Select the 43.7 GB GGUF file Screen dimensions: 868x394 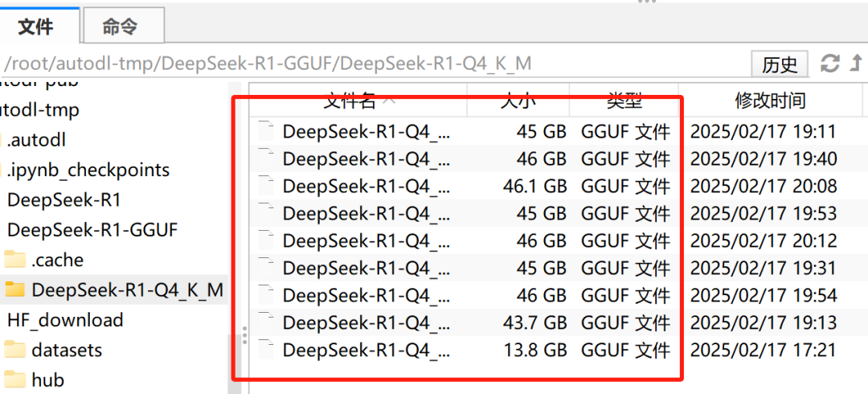pyautogui.click(x=555, y=322)
